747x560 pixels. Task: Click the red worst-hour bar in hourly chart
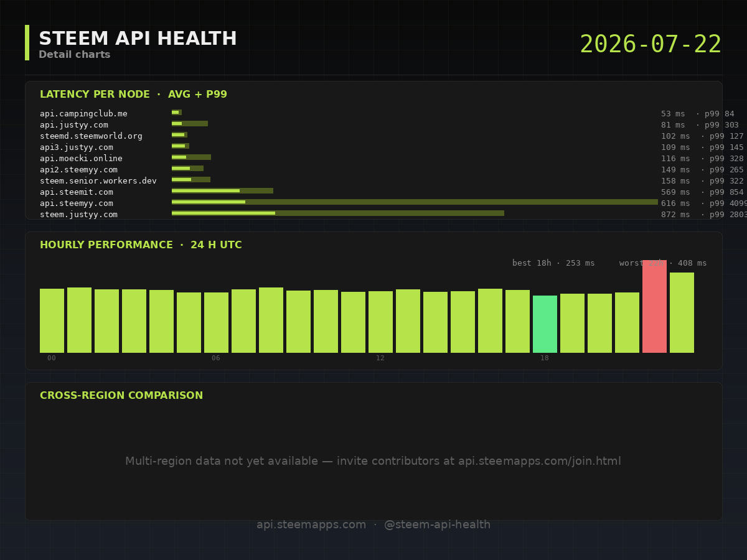click(654, 306)
